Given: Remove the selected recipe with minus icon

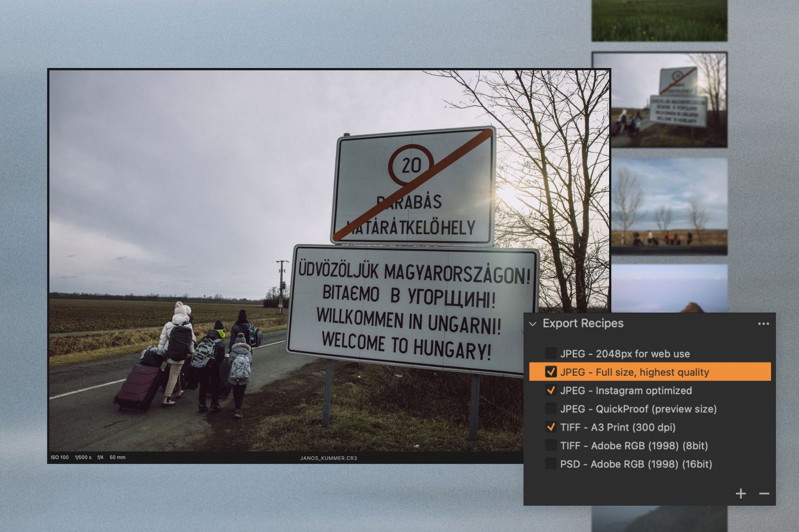Looking at the screenshot, I should pos(764,494).
